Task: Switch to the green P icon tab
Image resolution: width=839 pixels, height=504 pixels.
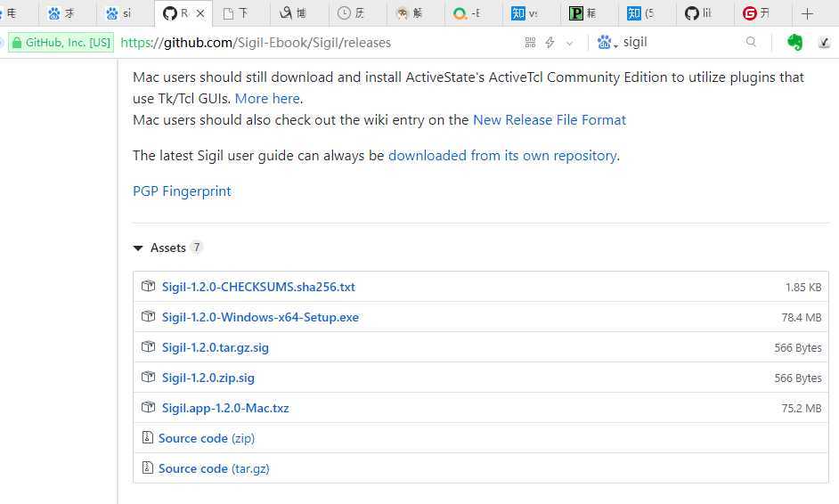Action: point(590,13)
